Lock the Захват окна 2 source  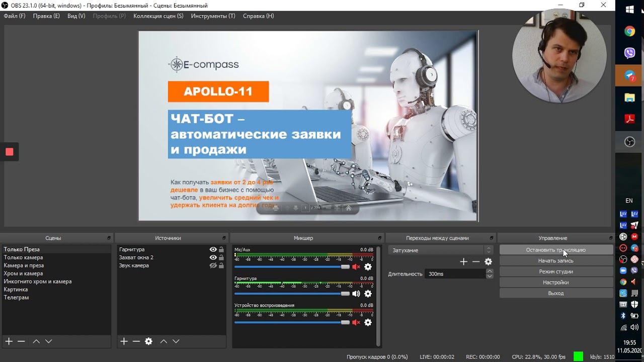click(221, 257)
